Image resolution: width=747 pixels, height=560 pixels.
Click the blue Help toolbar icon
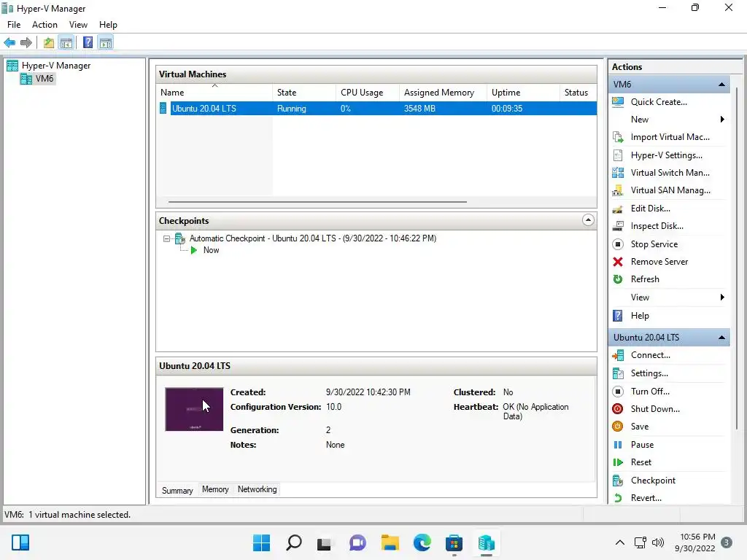(x=88, y=43)
